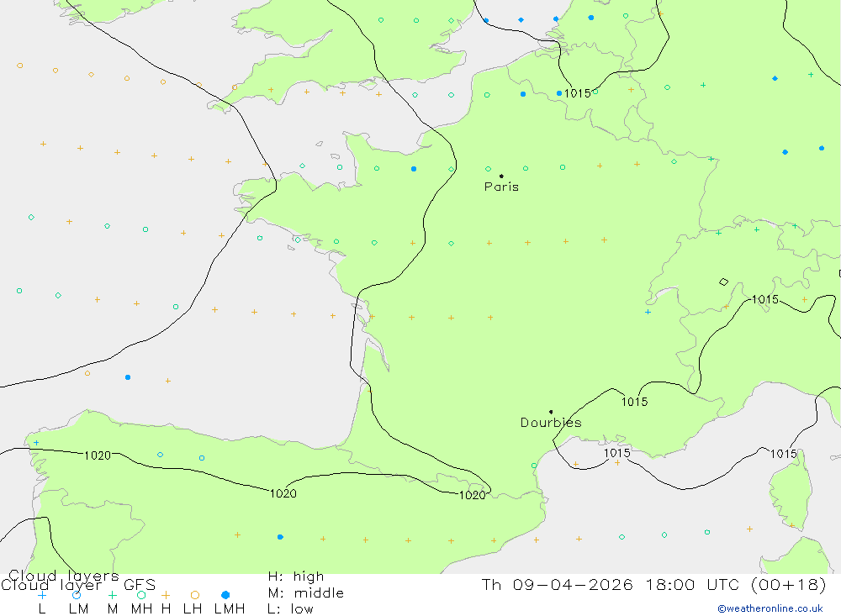Click the small diamond outline over Switzerland
841x616 pixels.
click(723, 282)
